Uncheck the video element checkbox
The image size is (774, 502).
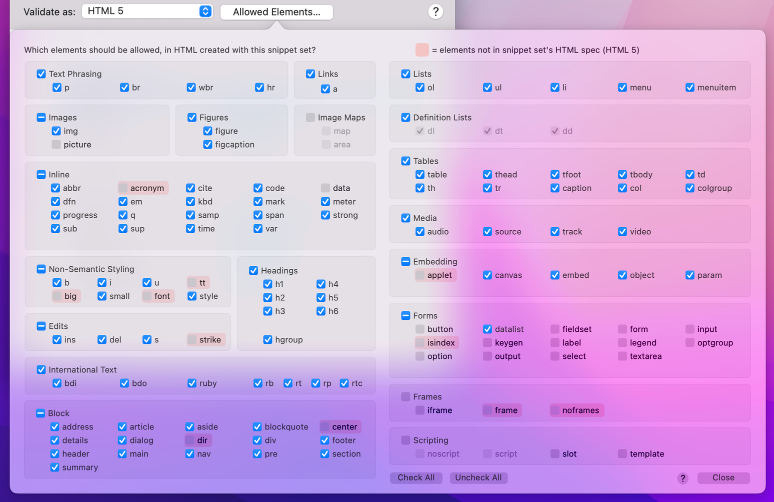[622, 232]
